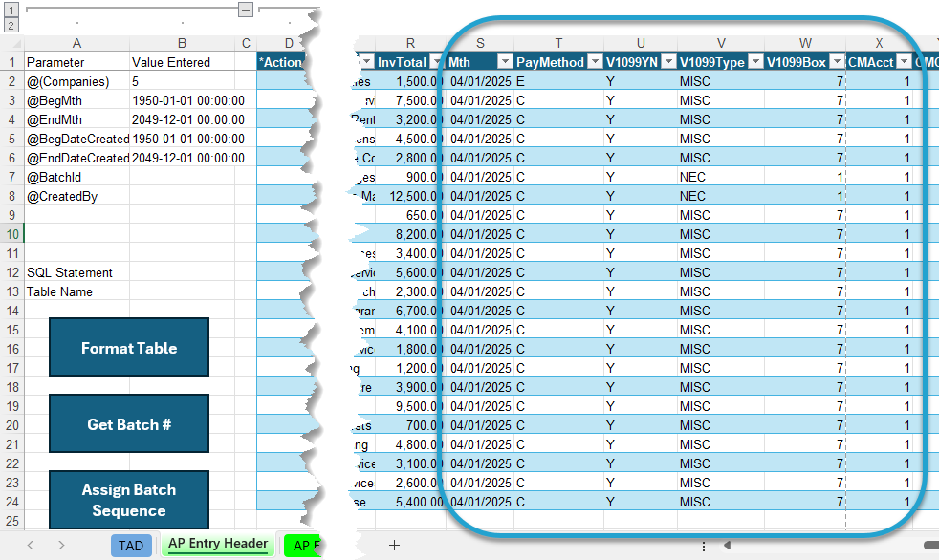This screenshot has width=939, height=560.
Task: Open the Mth column filter dropdown
Action: coord(506,62)
